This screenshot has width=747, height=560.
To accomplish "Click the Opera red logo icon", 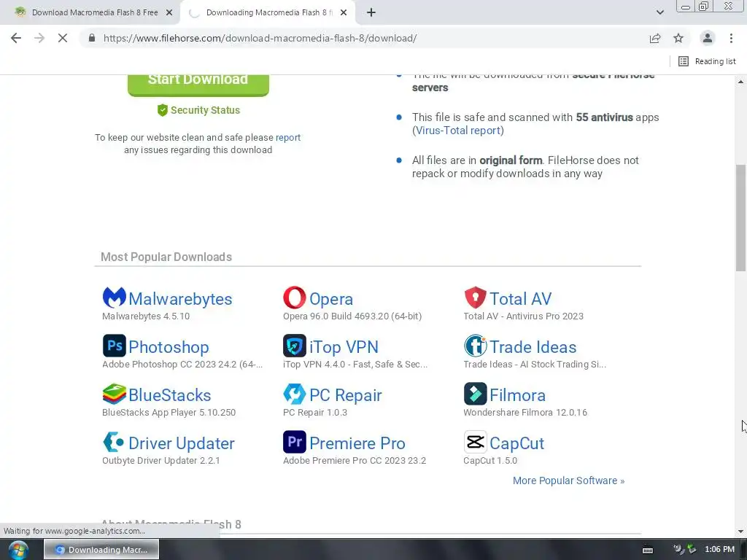I will [x=295, y=297].
